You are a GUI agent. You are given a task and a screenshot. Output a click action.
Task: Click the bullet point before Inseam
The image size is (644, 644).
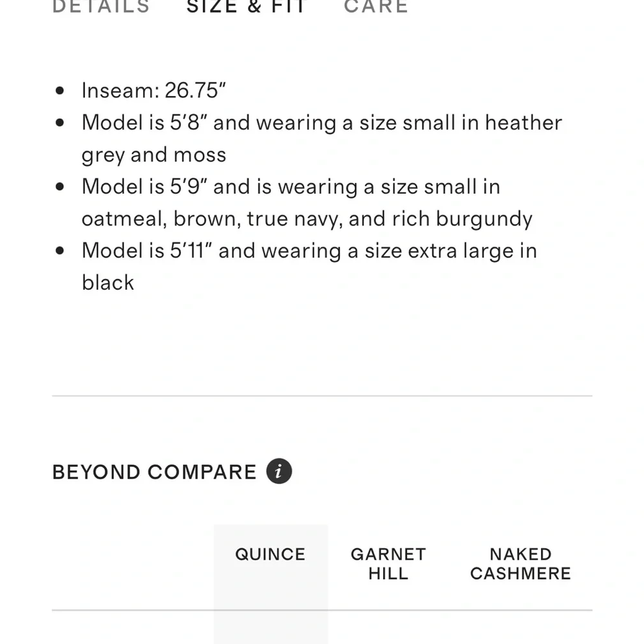(61, 91)
